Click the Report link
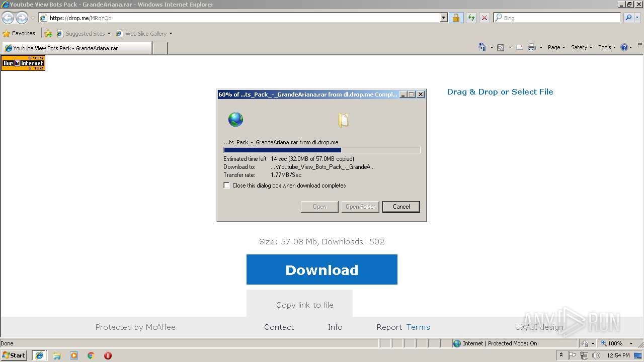Viewport: 644px width, 362px height. coord(389,327)
